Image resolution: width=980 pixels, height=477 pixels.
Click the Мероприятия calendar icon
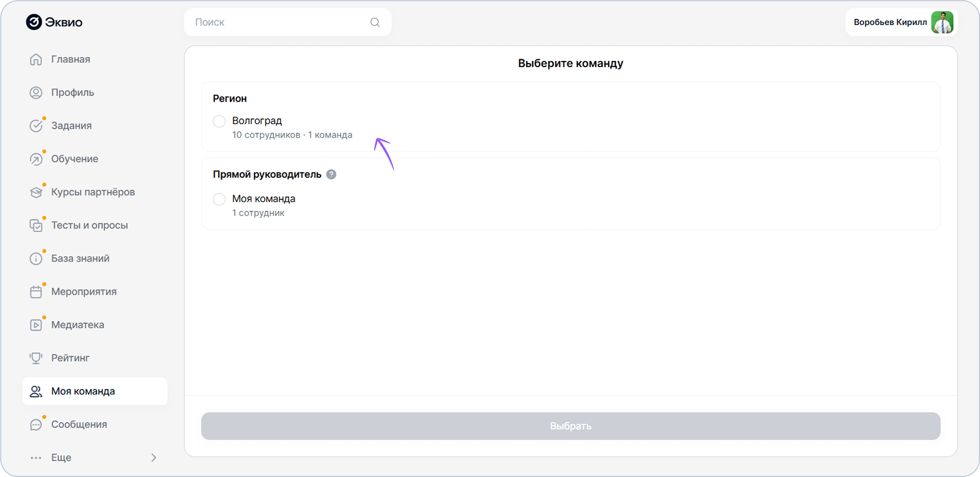coord(36,292)
